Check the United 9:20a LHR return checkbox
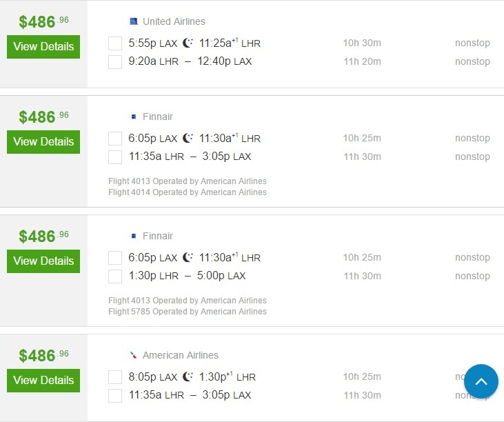The width and height of the screenshot is (504, 422). (x=115, y=62)
